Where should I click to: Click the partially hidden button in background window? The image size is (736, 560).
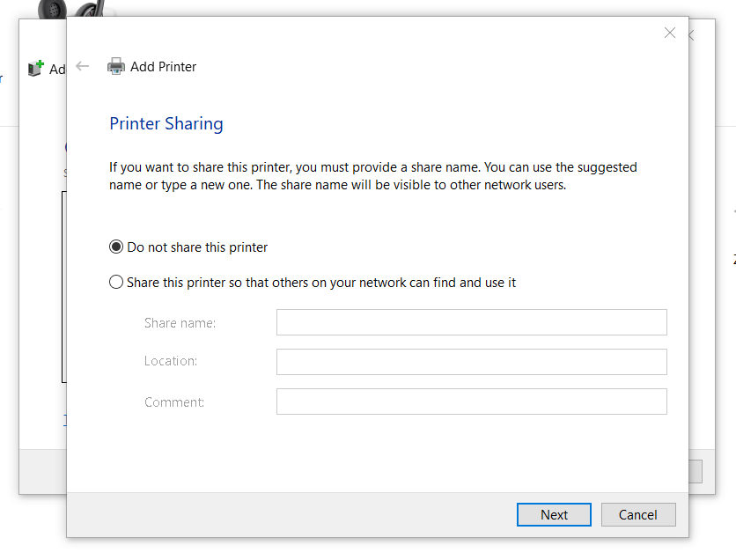pyautogui.click(x=696, y=471)
